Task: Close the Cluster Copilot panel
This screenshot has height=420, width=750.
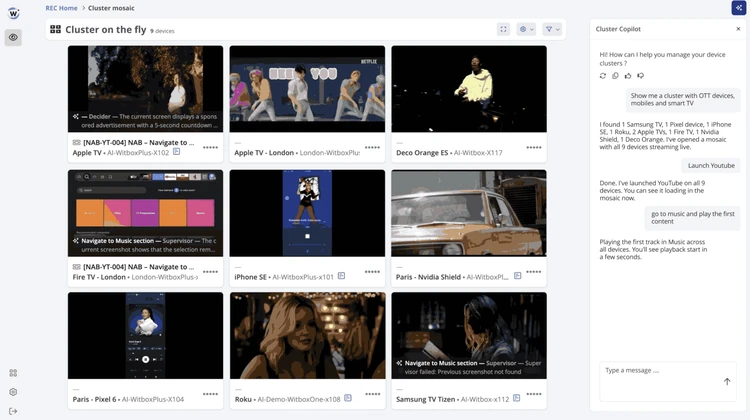Action: 738,29
